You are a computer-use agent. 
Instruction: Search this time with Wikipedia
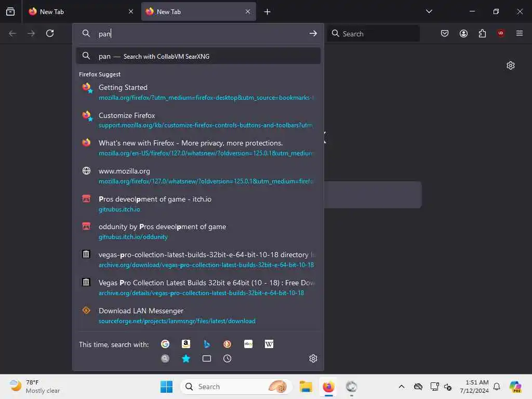269,344
